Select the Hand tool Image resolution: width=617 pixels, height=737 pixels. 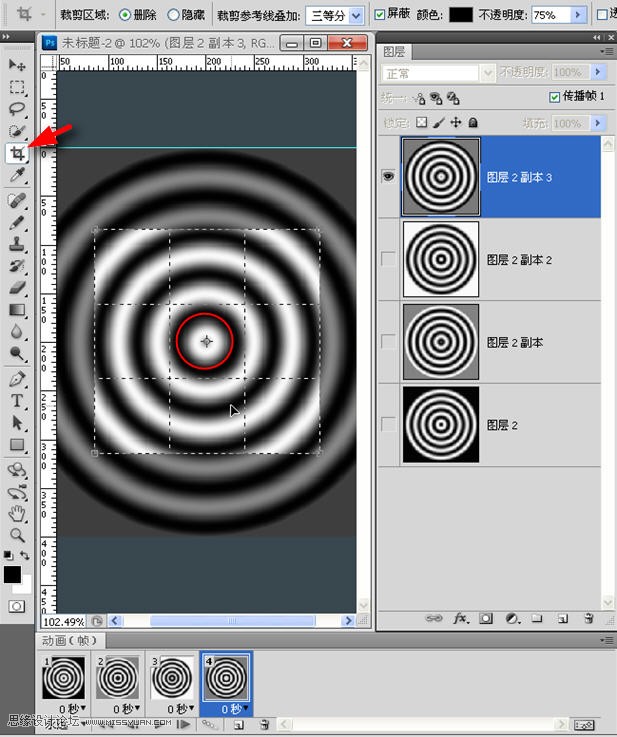pyautogui.click(x=17, y=514)
